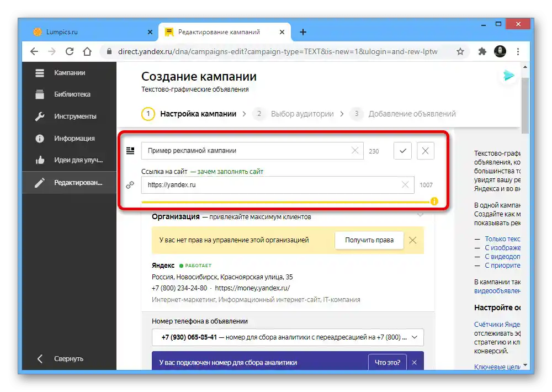Open the Идеи для улучшения thumbs-up icon
The width and height of the screenshot is (552, 392).
[40, 160]
